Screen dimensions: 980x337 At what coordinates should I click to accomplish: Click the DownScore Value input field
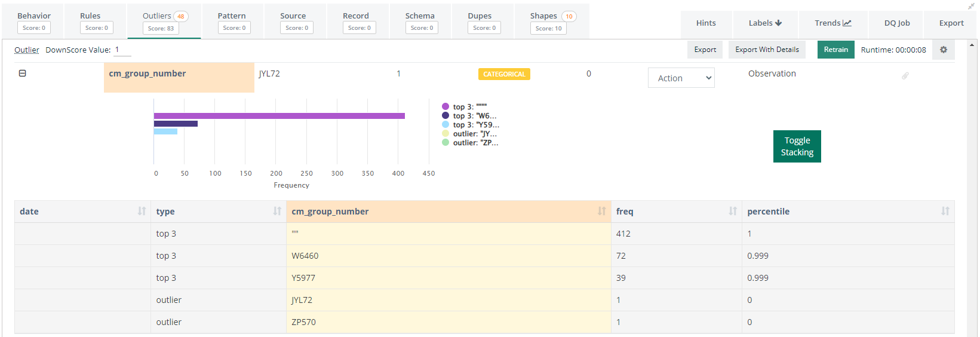point(122,50)
